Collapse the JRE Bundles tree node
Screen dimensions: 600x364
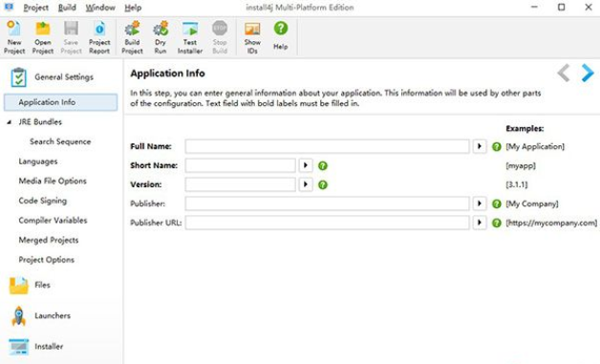coord(9,122)
